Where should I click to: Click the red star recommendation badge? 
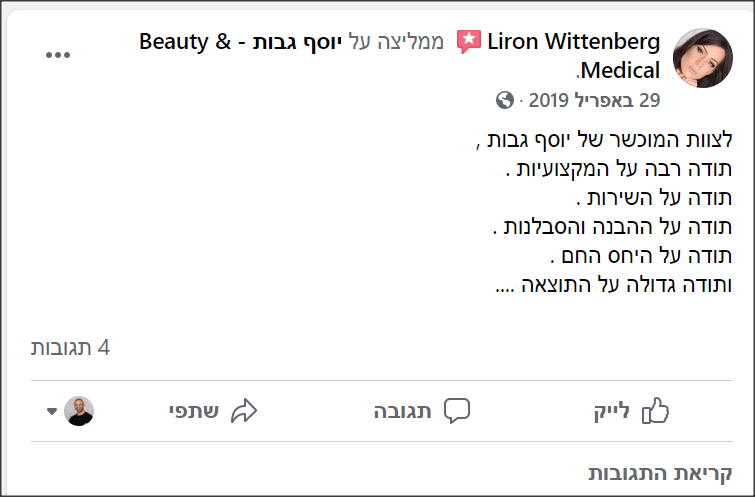point(469,41)
